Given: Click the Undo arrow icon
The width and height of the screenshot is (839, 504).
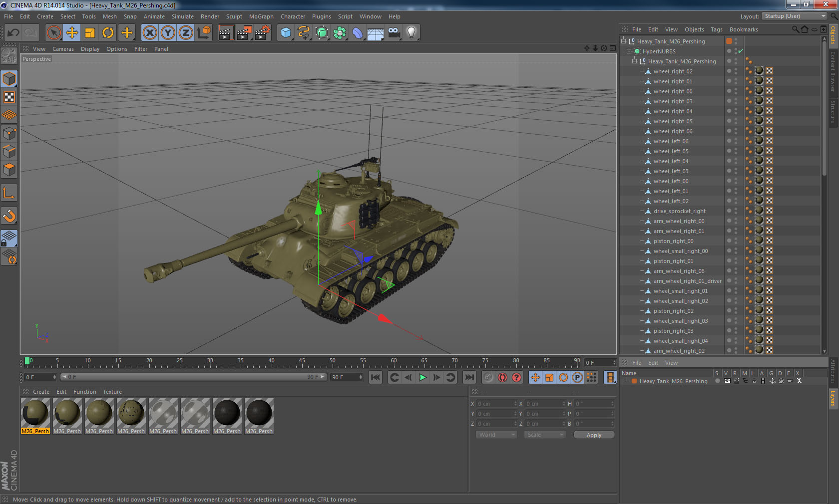Looking at the screenshot, I should [13, 33].
